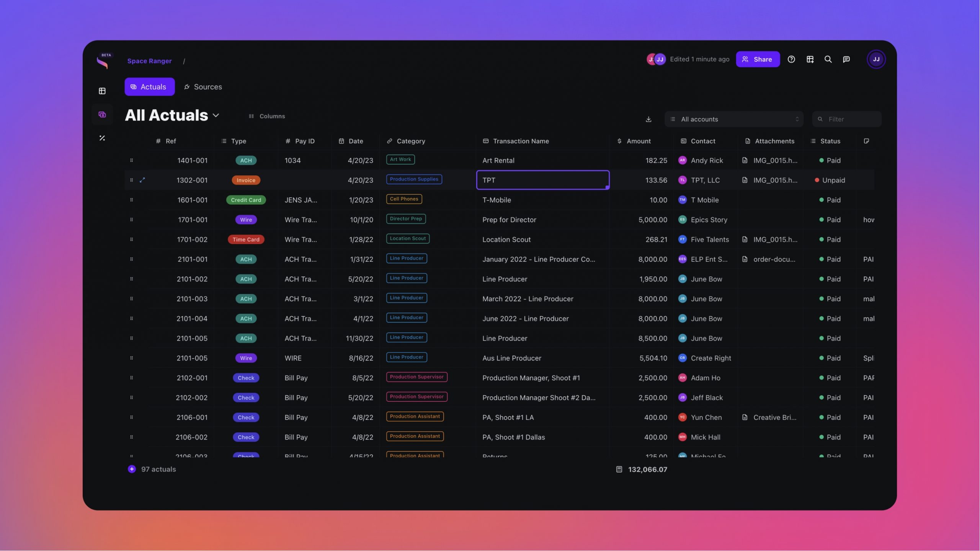
Task: Open Production Supplies category selector
Action: [x=413, y=179]
